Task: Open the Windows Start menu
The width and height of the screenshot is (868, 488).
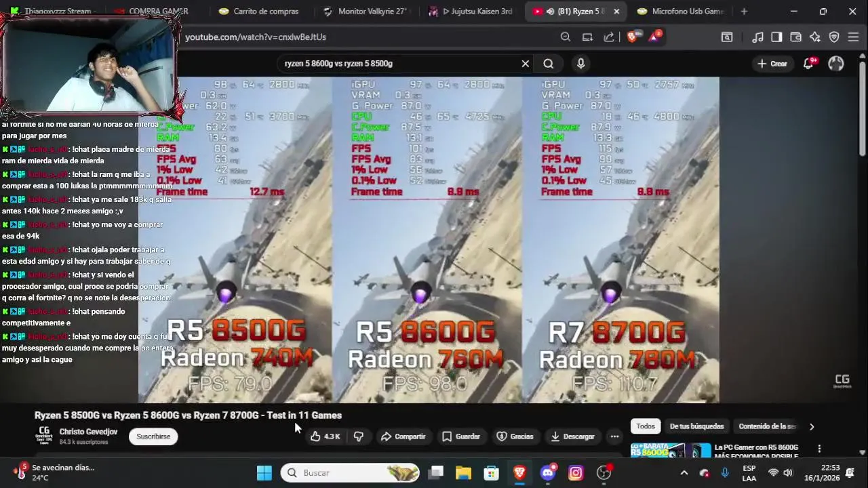Action: (264, 473)
